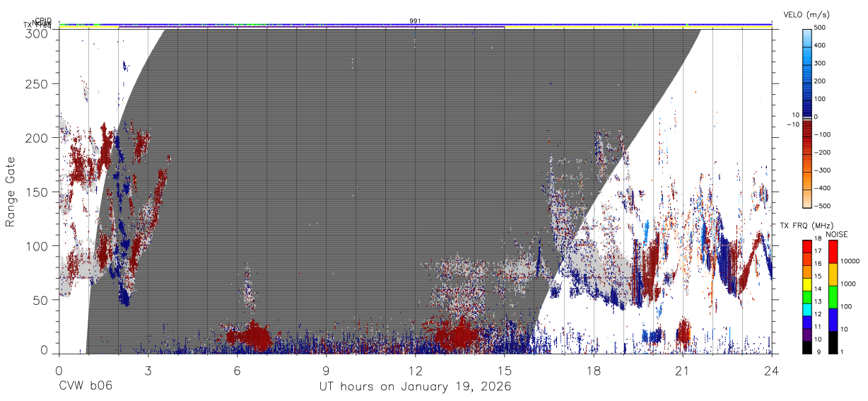868x401 pixels.
Task: Click the '10000' label on NOISE scale
Action: point(851,261)
